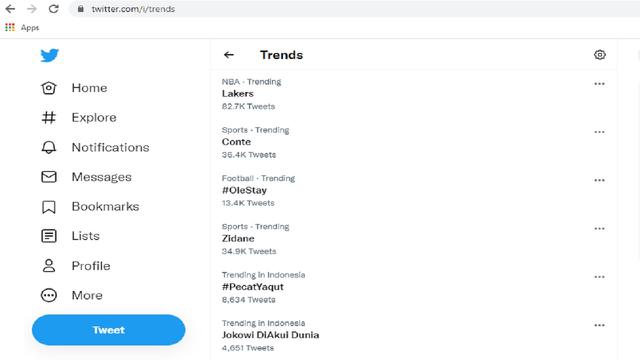Screen dimensions: 640x360
Task: Open Profile menu item label
Action: click(x=91, y=266)
